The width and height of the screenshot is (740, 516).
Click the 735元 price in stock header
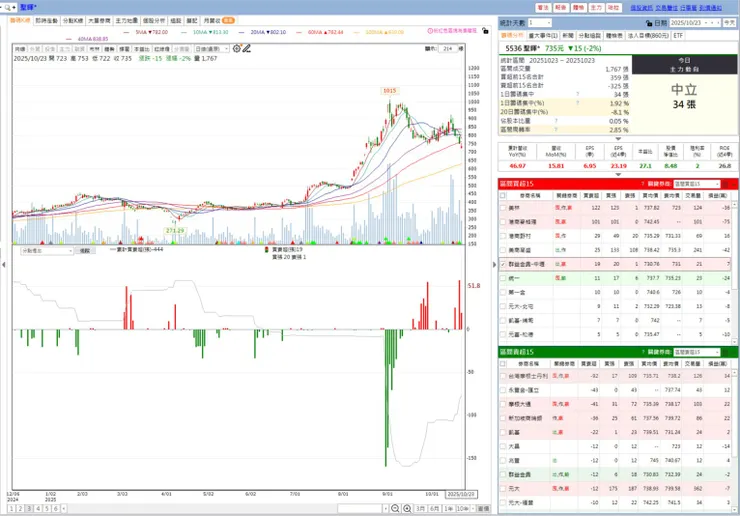pos(554,48)
